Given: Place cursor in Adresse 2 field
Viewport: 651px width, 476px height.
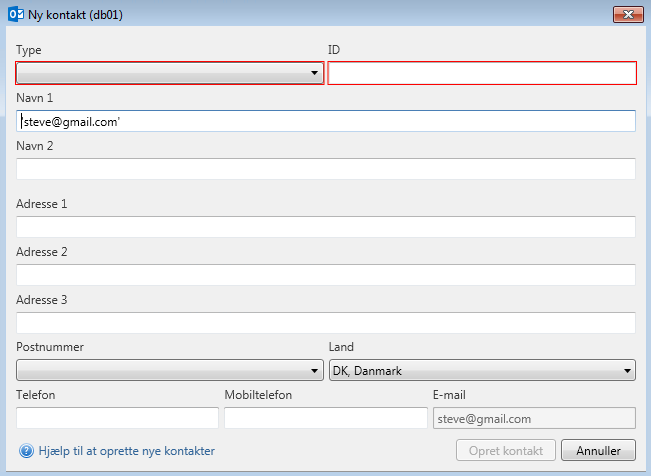Looking at the screenshot, I should coord(326,275).
